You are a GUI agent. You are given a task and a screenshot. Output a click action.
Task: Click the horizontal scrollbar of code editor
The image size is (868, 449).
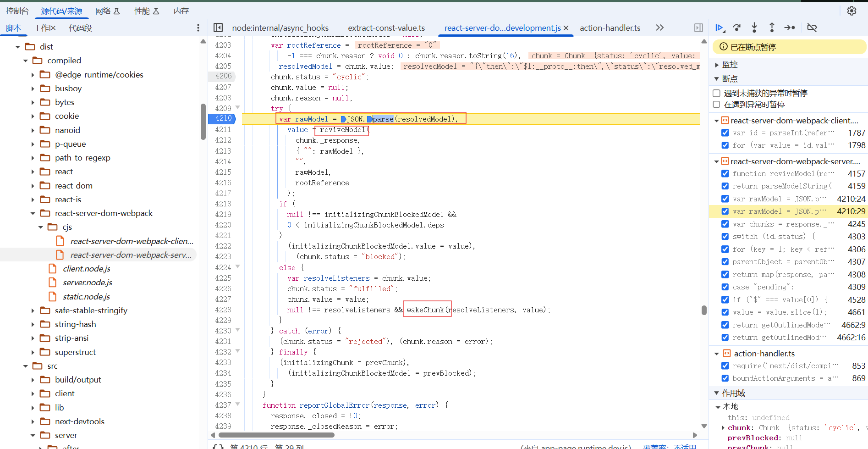[276, 435]
